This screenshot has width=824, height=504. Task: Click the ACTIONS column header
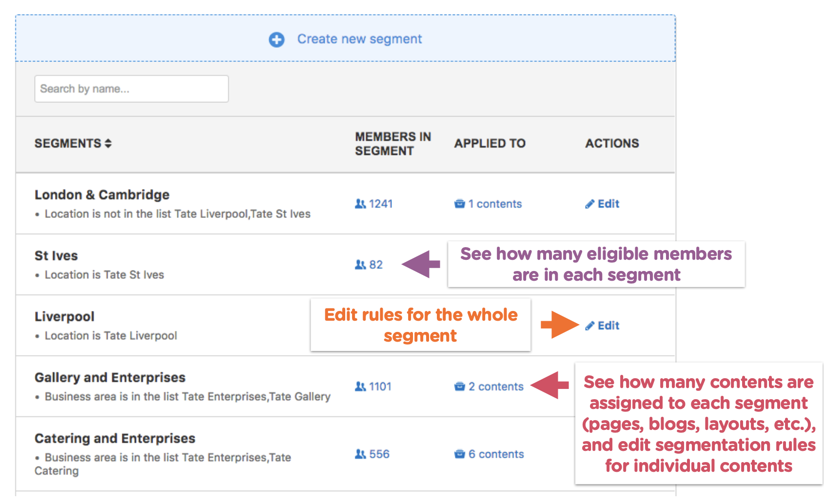pos(612,143)
